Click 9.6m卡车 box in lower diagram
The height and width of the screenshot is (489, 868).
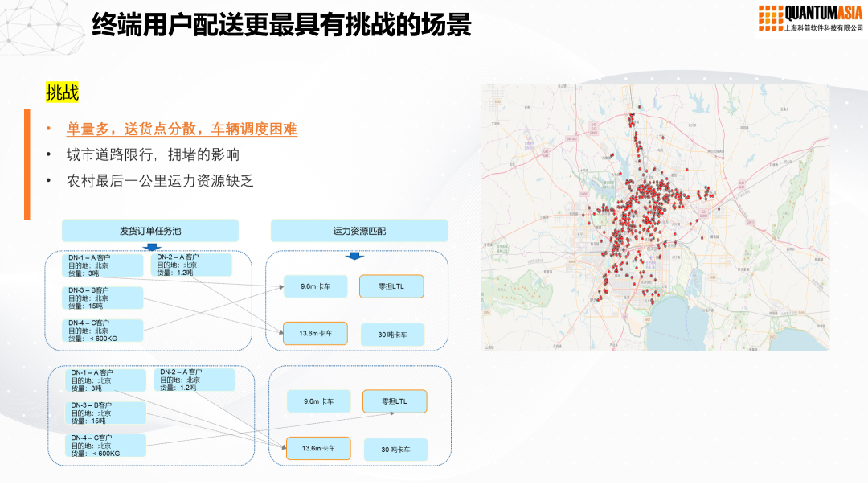319,401
